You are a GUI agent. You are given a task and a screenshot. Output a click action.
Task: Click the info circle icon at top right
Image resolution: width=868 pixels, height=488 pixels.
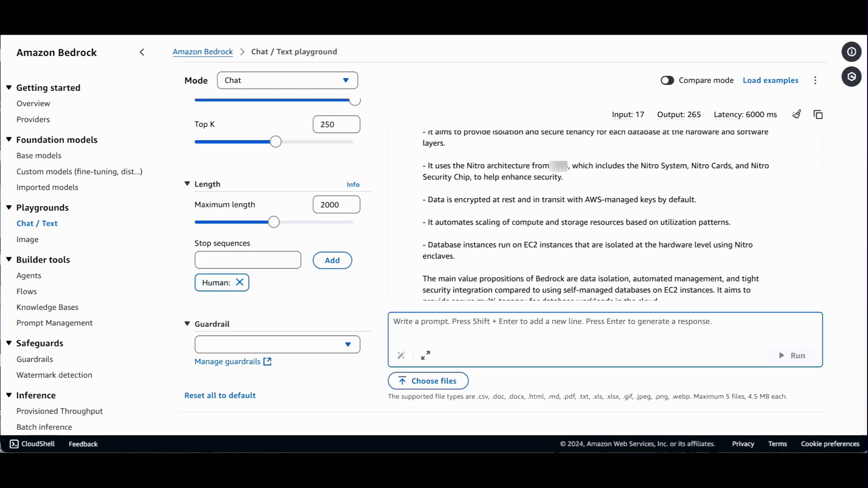point(851,52)
